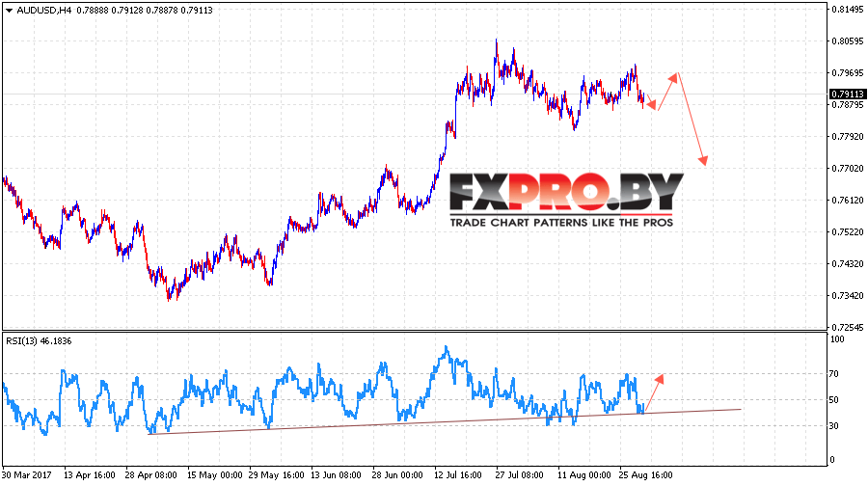Viewport: 868px width, 486px height.
Task: Select RSI scale level 100
Action: 837,339
